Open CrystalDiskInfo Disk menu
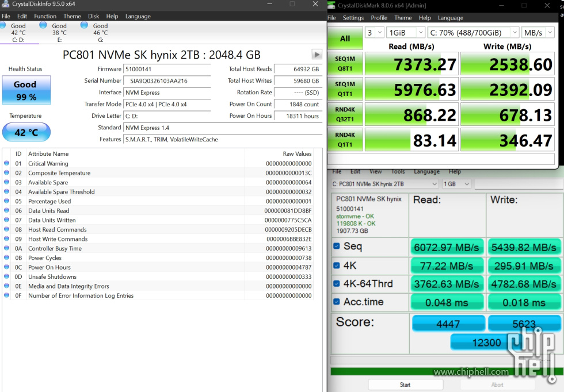The height and width of the screenshot is (392, 564). pos(93,16)
